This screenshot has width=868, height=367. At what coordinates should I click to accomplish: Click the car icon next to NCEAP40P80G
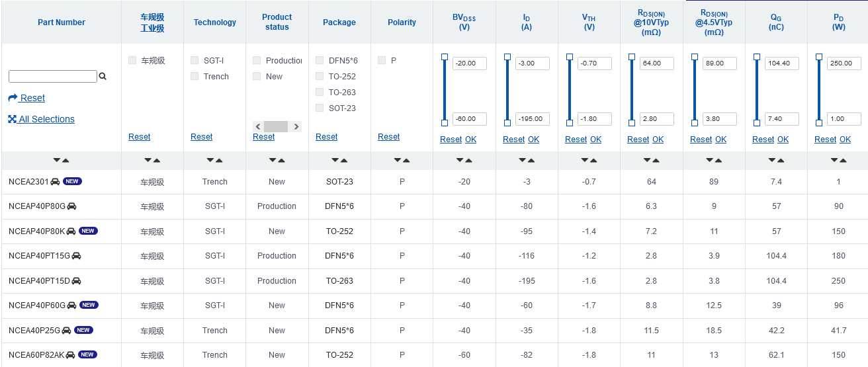[x=71, y=206]
